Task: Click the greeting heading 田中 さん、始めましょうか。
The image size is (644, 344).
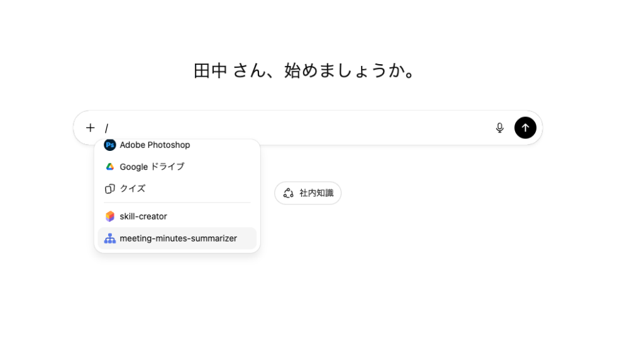Action: [305, 70]
